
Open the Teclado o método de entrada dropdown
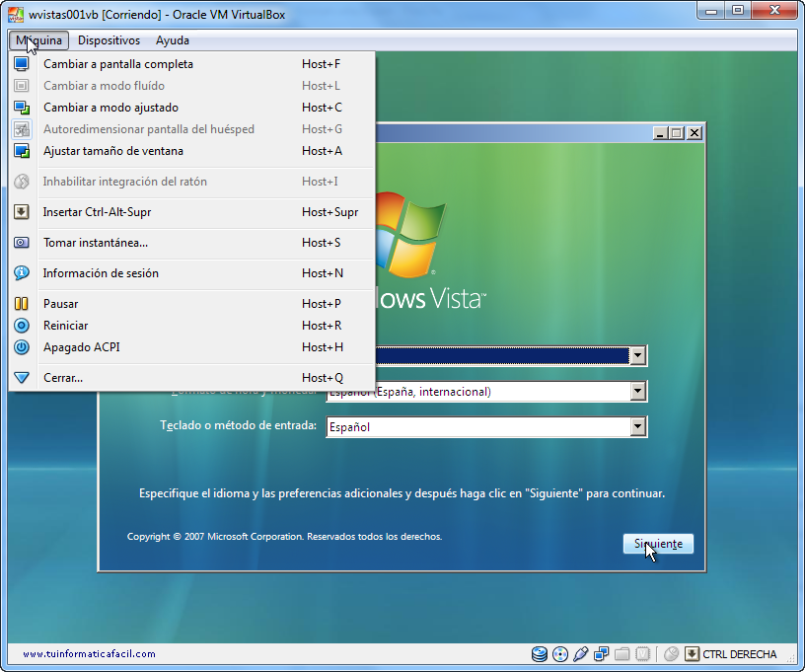tap(637, 426)
